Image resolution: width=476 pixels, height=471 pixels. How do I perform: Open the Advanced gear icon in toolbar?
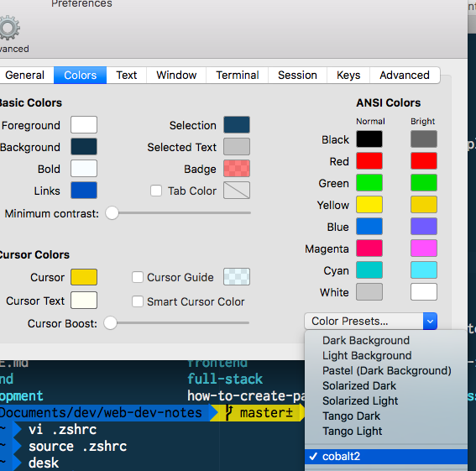pos(9,28)
